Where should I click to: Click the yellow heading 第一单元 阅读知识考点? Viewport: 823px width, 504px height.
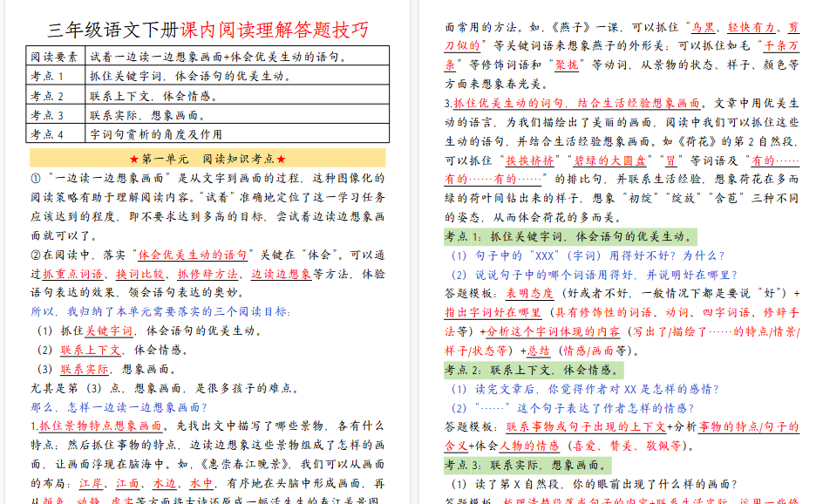(x=207, y=159)
